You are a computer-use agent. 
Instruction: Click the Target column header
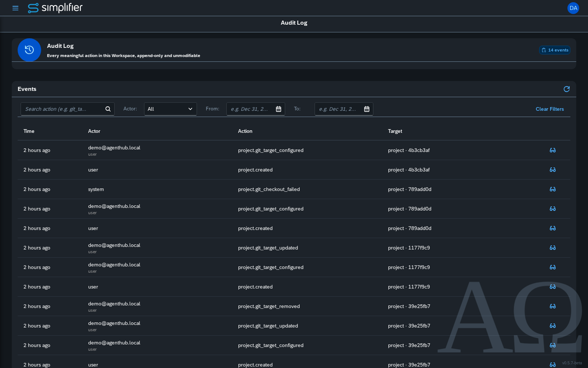pos(395,131)
